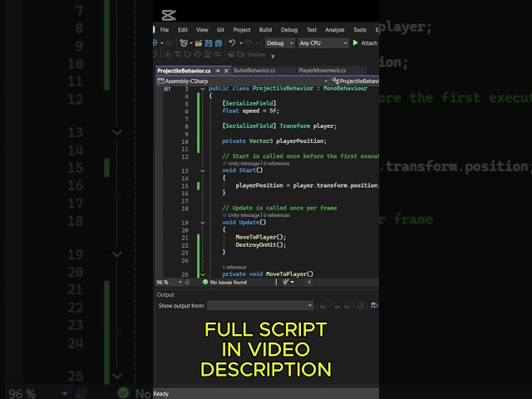This screenshot has width=532, height=399.
Task: Click the Save icon
Action: point(209,43)
